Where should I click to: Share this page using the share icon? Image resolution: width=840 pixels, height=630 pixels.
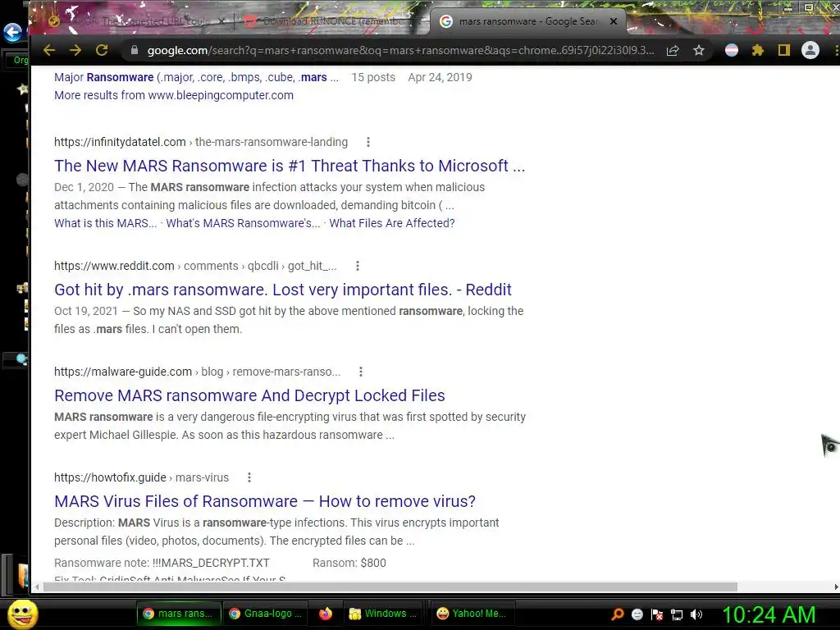click(x=673, y=50)
